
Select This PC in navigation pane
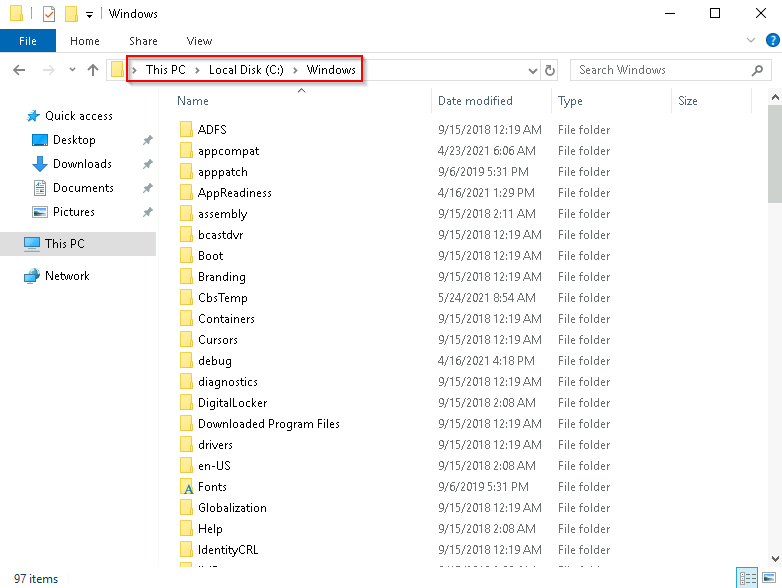[x=78, y=244]
